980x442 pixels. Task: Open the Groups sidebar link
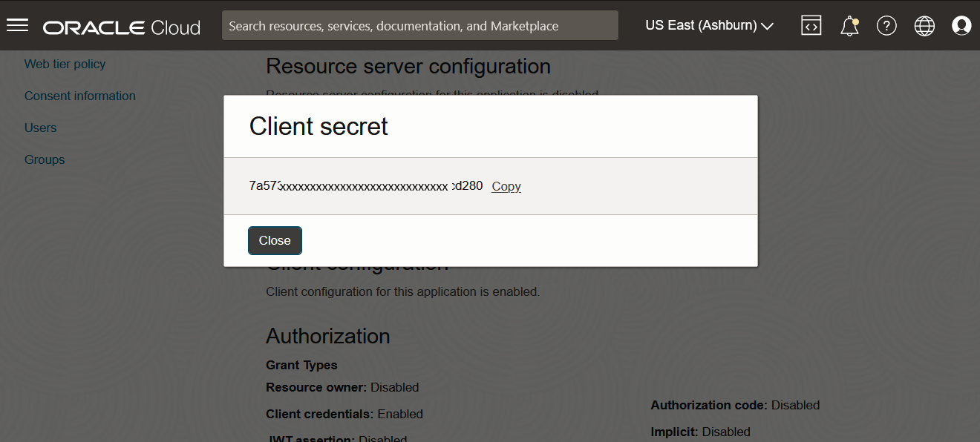[45, 159]
